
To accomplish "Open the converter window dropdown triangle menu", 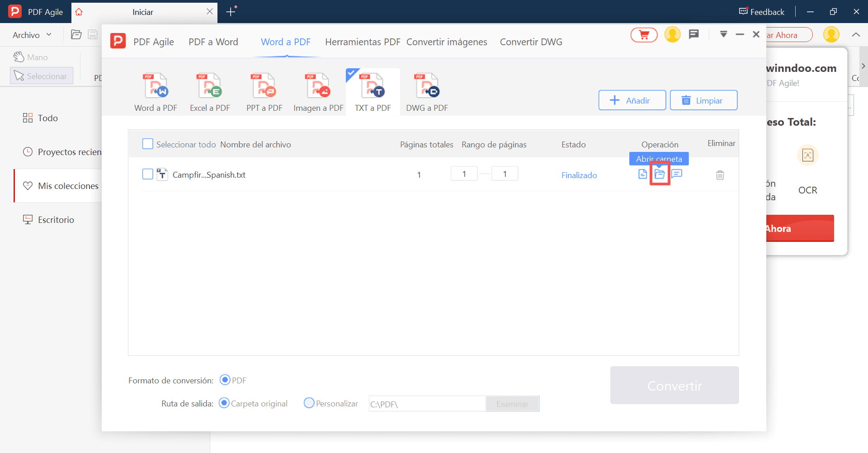I will (x=723, y=34).
